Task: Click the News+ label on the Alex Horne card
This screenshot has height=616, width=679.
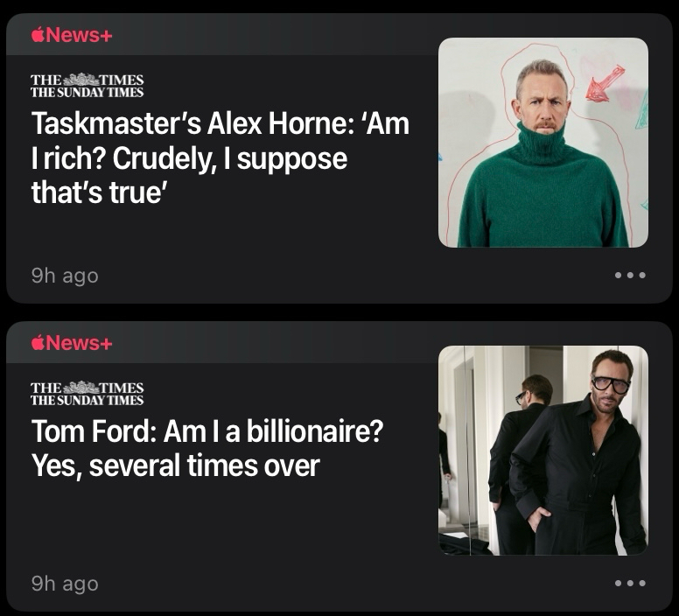Action: (80, 34)
